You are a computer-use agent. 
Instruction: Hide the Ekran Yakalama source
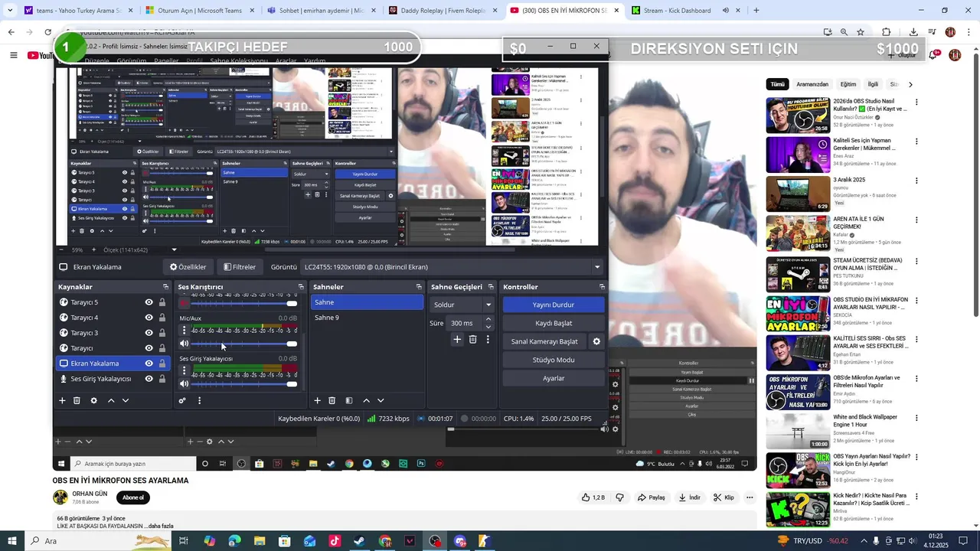pos(149,364)
